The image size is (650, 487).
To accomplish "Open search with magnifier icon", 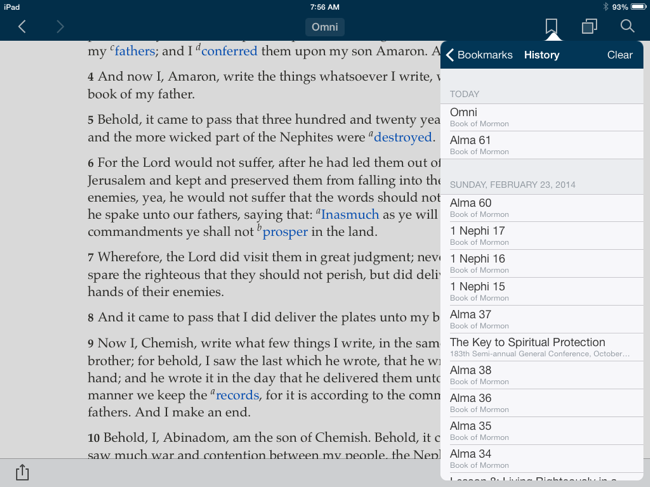I will [x=627, y=27].
